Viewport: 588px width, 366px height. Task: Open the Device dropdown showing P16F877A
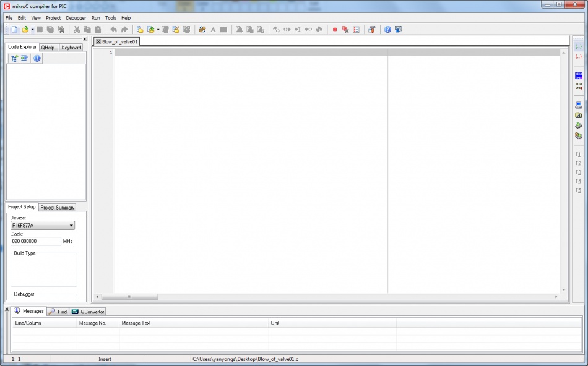pyautogui.click(x=42, y=226)
